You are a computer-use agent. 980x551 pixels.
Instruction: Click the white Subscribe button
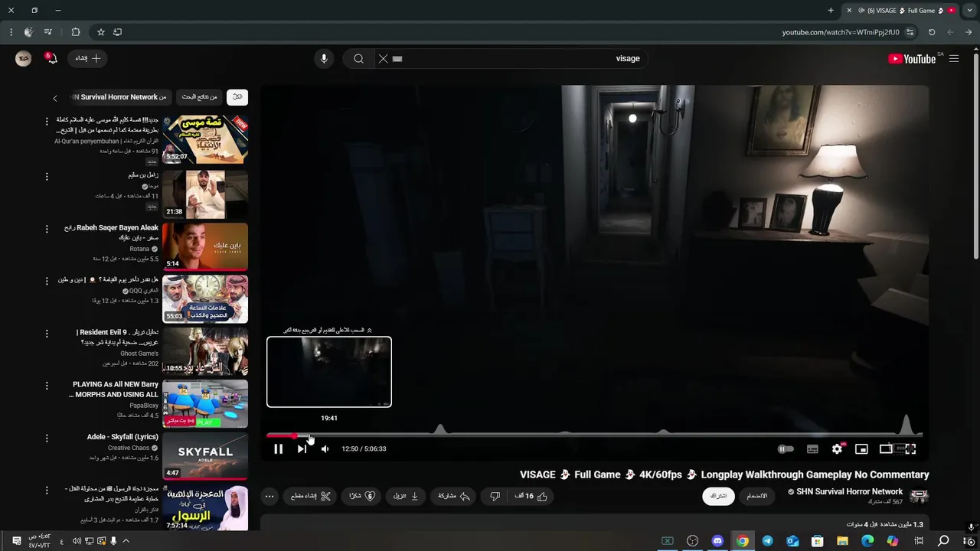pyautogui.click(x=718, y=496)
